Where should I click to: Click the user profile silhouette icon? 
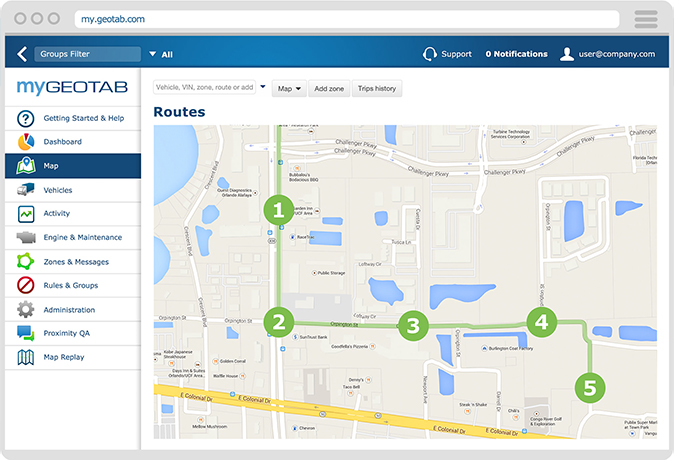tap(567, 54)
